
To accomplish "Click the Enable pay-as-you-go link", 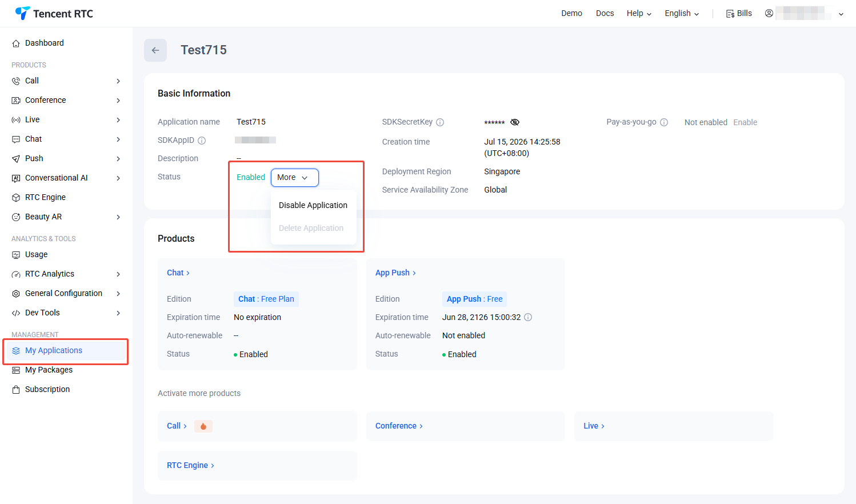I will pyautogui.click(x=745, y=122).
